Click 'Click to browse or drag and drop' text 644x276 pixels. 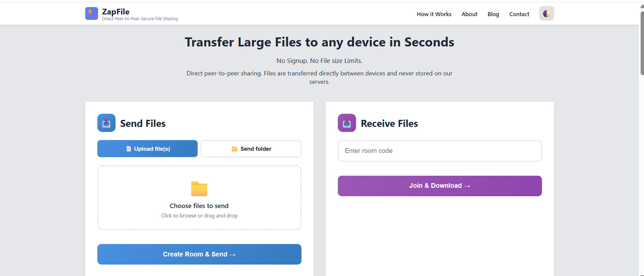click(199, 216)
